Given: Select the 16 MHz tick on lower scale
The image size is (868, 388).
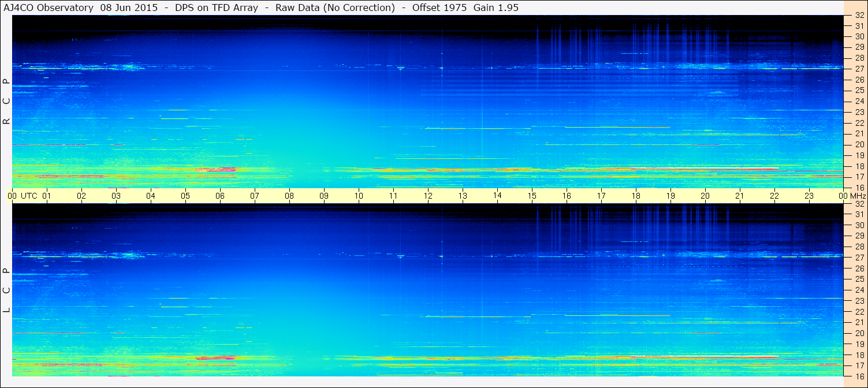Looking at the screenshot, I should pos(859,375).
